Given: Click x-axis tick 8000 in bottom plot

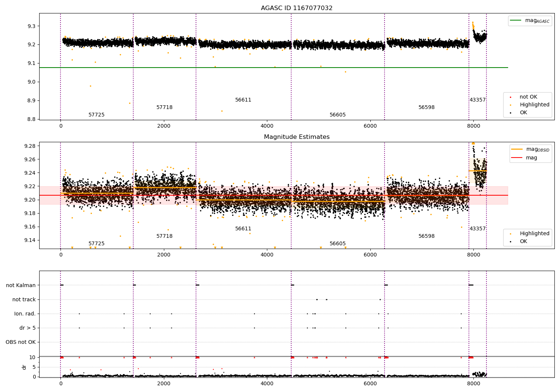Looking at the screenshot, I should coord(473,383).
